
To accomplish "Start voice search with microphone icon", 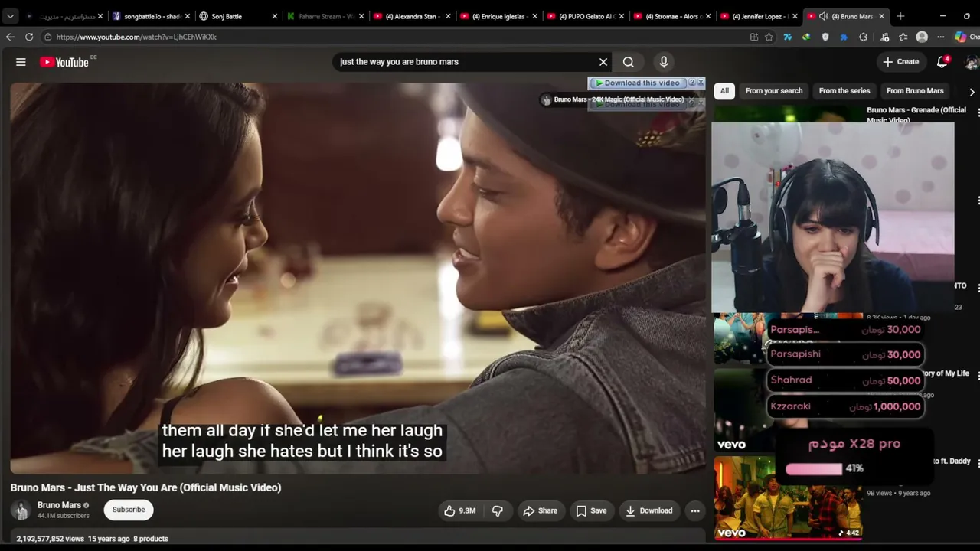I will (664, 62).
